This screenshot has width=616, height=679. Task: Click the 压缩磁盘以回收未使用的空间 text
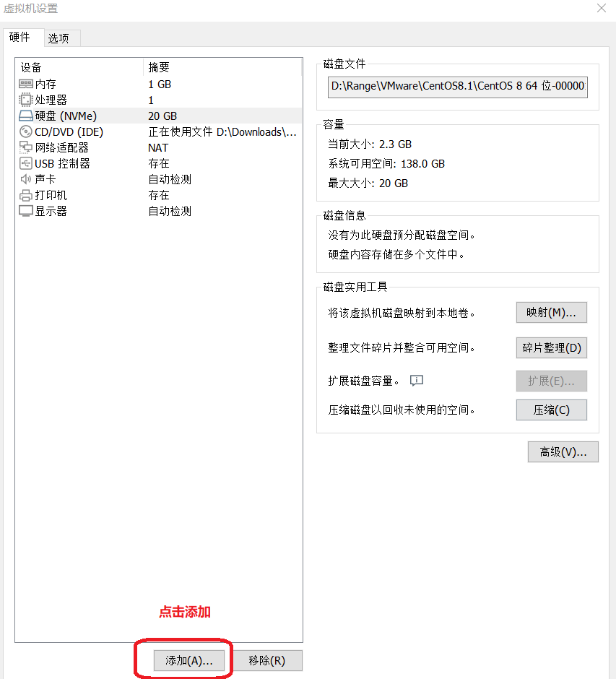[x=402, y=410]
